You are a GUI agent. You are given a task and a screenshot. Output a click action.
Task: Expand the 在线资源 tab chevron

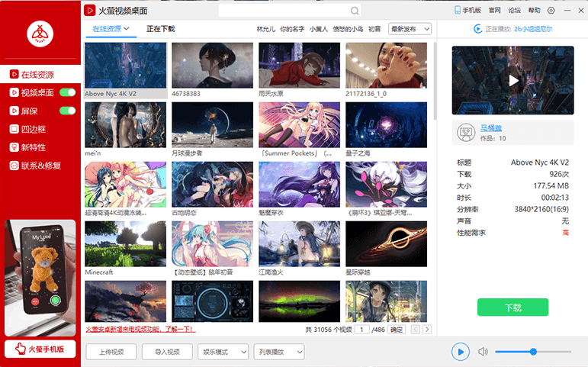[x=127, y=28]
